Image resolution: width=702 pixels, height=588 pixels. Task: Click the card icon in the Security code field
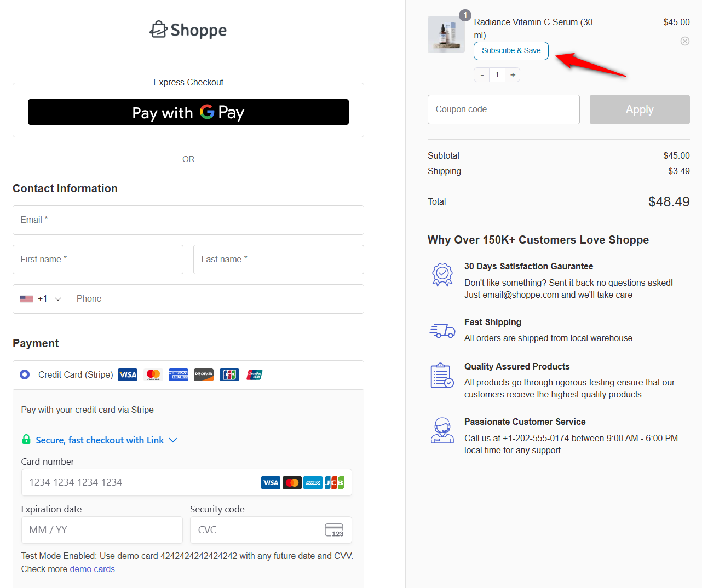pos(334,530)
